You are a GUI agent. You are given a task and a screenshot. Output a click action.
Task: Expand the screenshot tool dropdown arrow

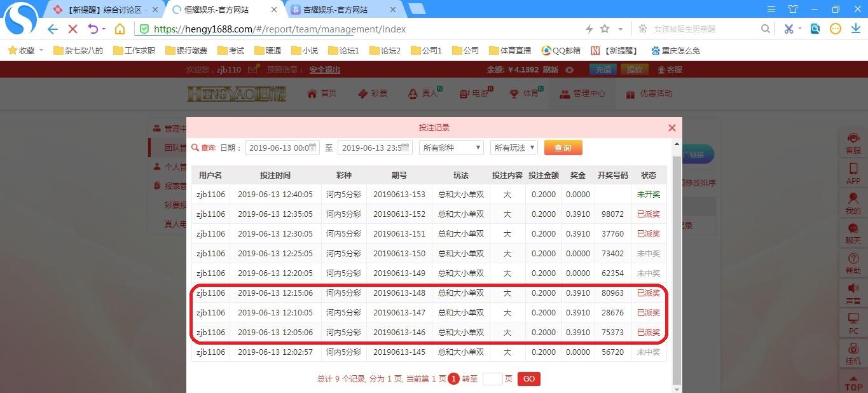(x=799, y=29)
